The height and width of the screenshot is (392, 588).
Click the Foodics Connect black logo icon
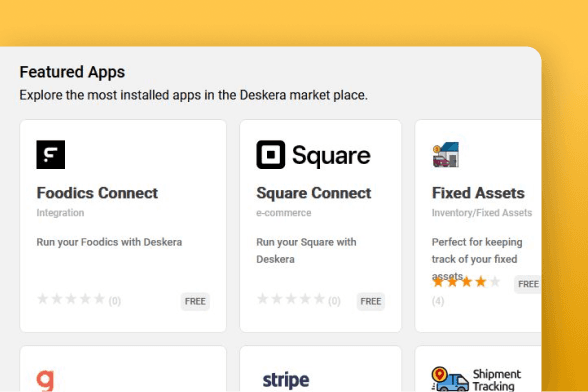coord(51,155)
